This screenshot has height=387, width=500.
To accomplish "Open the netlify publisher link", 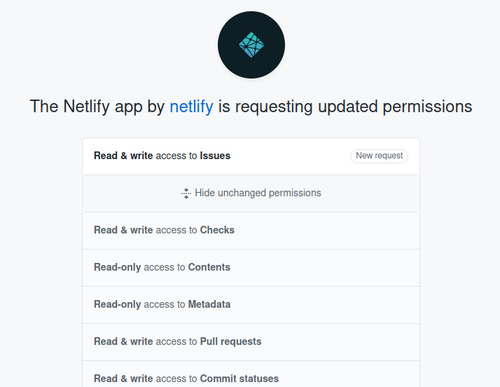I will click(x=191, y=107).
